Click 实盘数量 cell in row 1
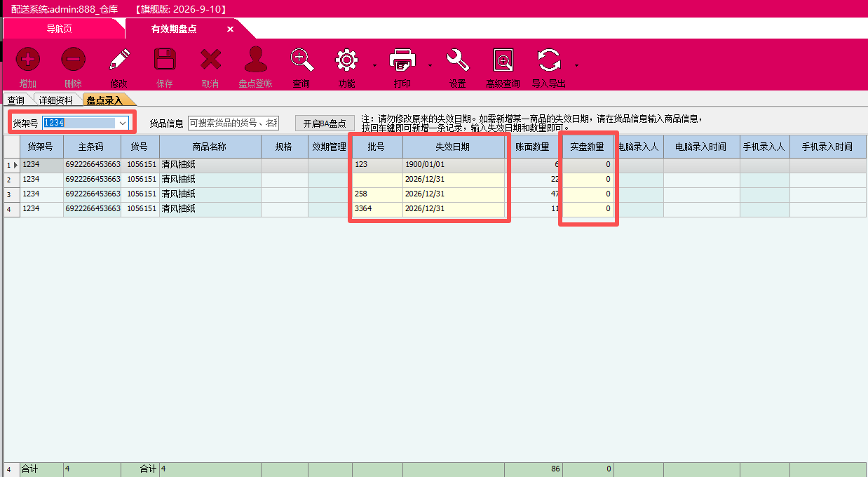868x477 pixels. (587, 165)
